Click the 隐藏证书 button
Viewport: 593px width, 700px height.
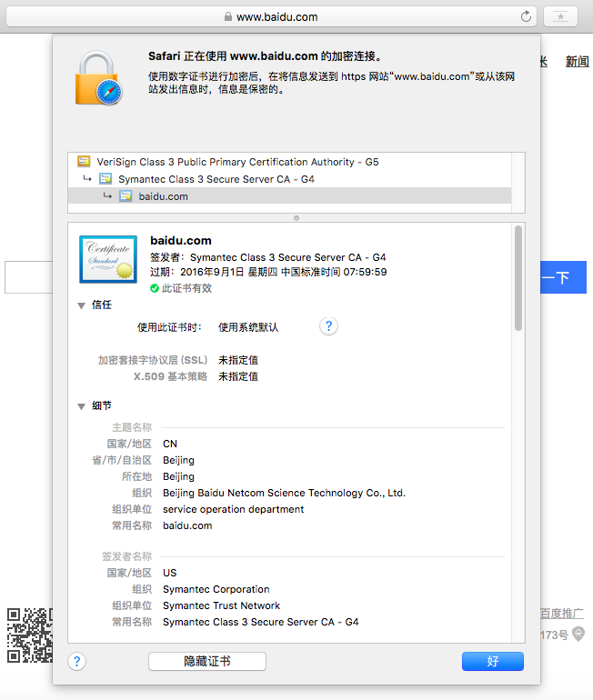(x=207, y=661)
